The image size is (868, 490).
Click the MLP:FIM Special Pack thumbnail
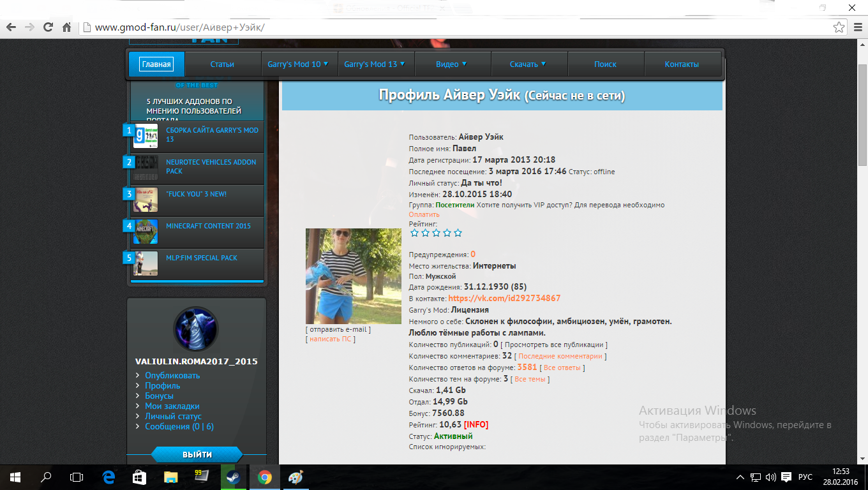(x=146, y=264)
